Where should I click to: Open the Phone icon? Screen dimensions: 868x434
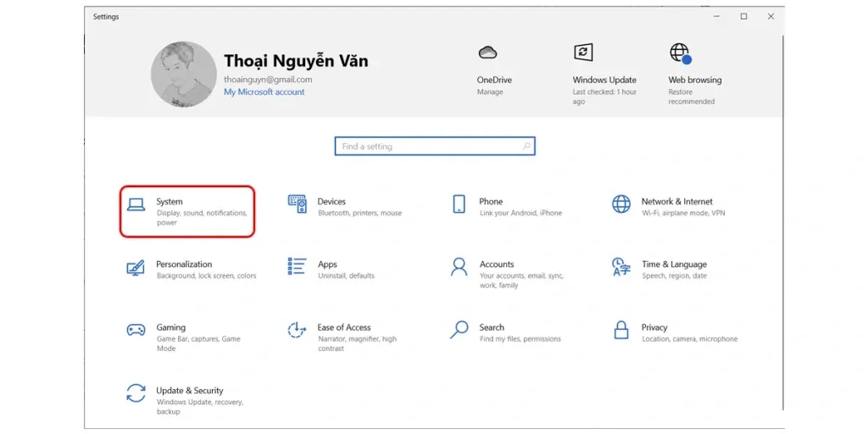point(459,204)
